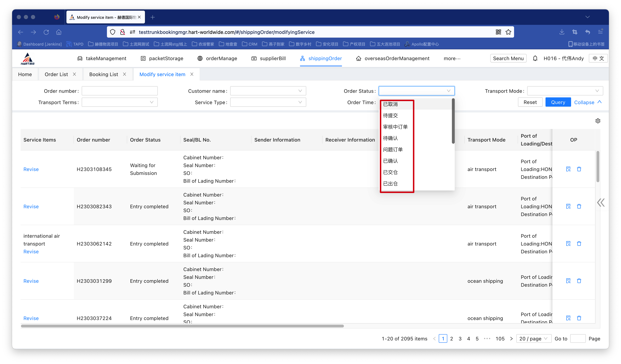Delete order H2303108345 with trash icon
Screen dimensions: 621x364
[x=579, y=169]
